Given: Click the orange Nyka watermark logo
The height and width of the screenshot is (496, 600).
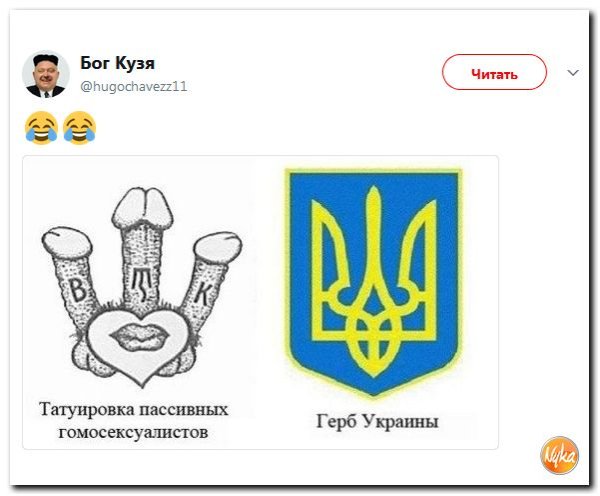Looking at the screenshot, I should click(x=559, y=455).
